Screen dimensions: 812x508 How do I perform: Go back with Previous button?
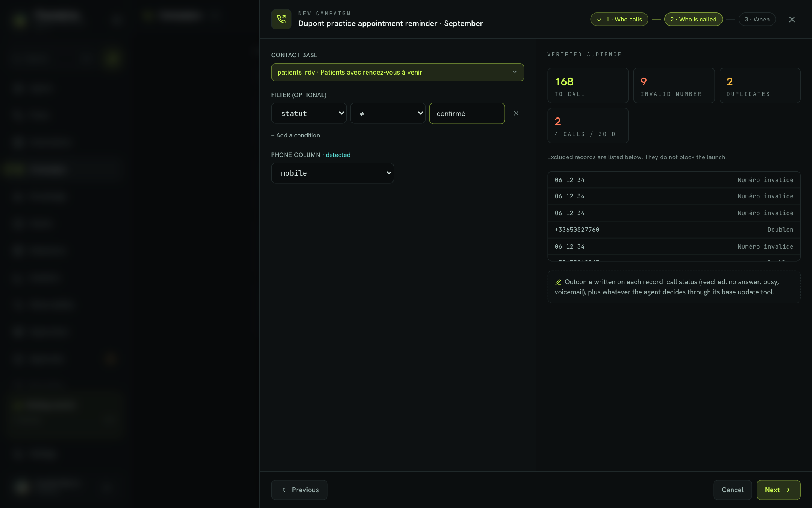click(x=299, y=490)
